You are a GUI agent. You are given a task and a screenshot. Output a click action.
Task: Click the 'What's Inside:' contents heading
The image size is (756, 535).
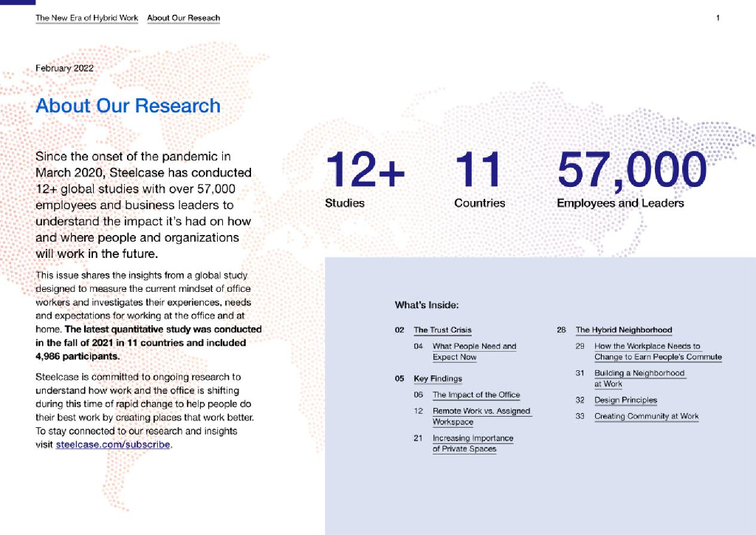coord(427,305)
